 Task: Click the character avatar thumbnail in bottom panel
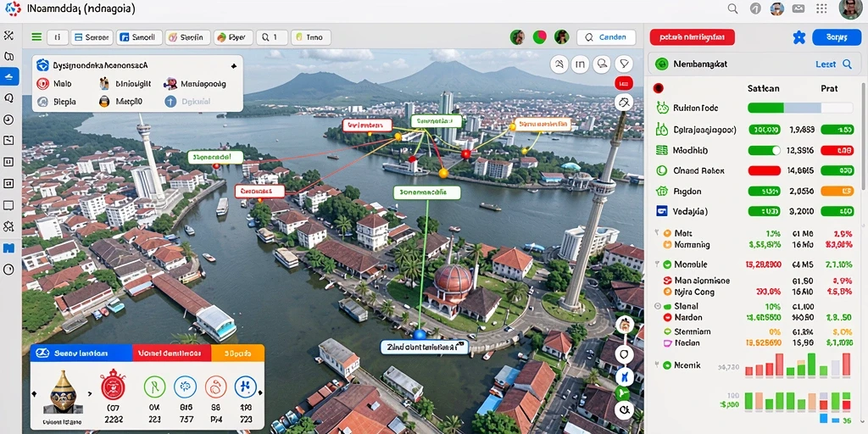(63, 392)
